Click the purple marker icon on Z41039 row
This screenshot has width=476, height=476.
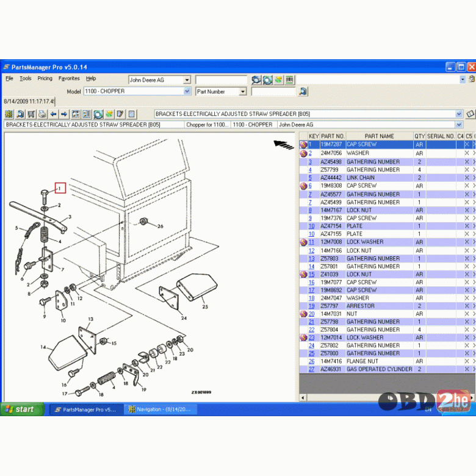tap(303, 275)
